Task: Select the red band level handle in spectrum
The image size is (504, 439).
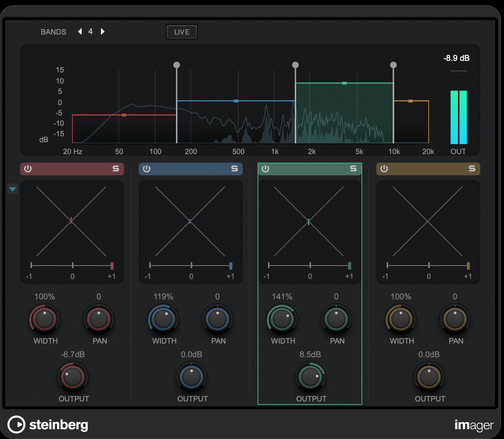Action: 124,115
